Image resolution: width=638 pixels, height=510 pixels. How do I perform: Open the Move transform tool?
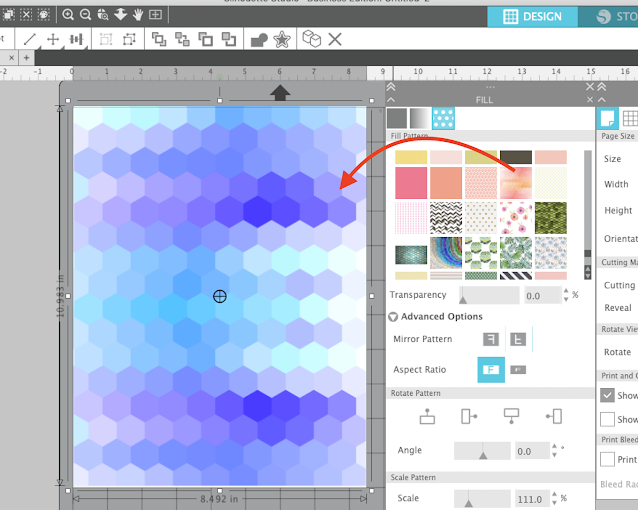click(53, 39)
